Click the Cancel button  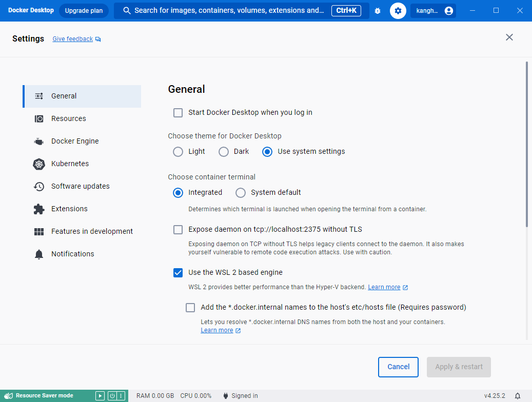click(398, 367)
